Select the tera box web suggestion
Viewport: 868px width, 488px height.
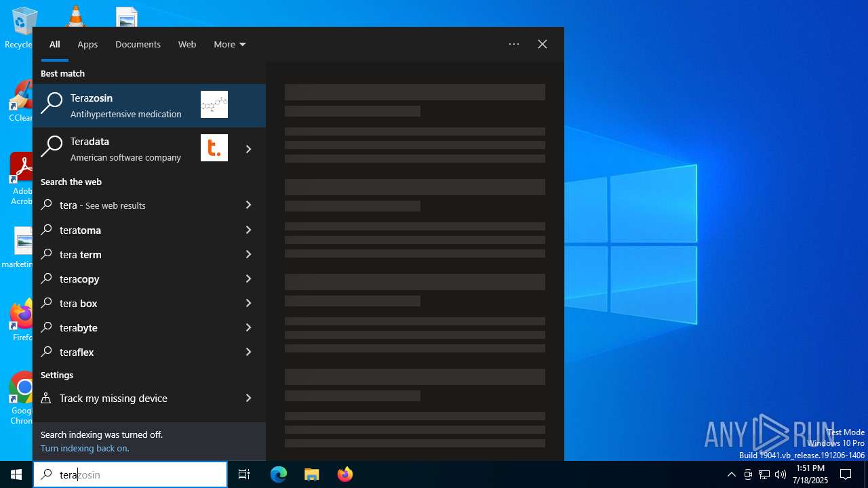(x=132, y=303)
